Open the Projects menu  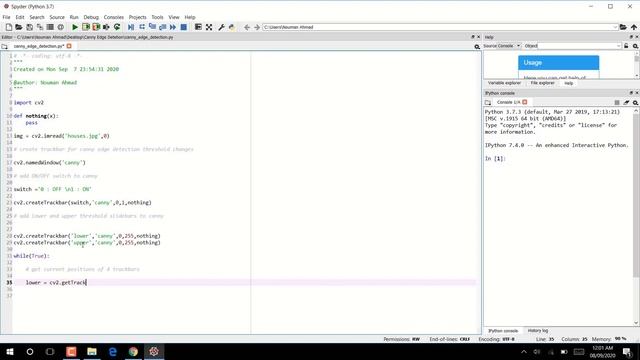pos(138,17)
